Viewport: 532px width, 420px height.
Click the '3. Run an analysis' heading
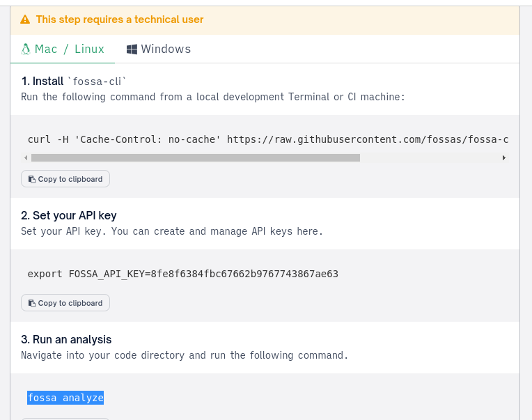click(x=66, y=340)
